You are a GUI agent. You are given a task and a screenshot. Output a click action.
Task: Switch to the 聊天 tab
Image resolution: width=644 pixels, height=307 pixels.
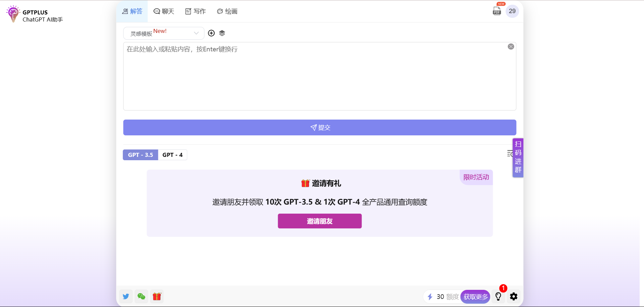pos(164,11)
